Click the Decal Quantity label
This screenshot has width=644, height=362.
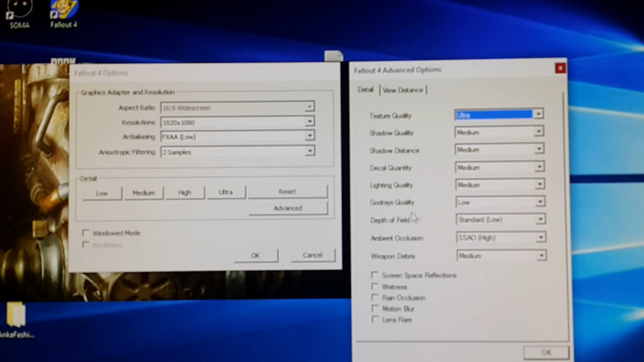click(x=391, y=168)
